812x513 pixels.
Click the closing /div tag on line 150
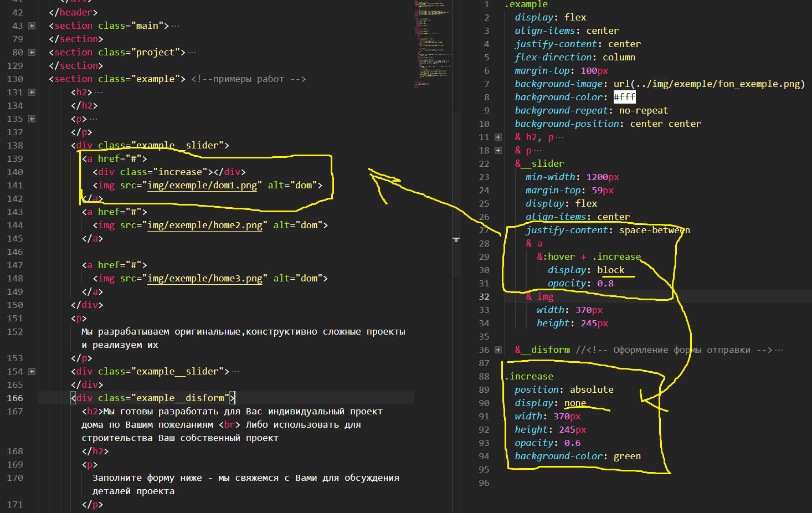[87, 305]
